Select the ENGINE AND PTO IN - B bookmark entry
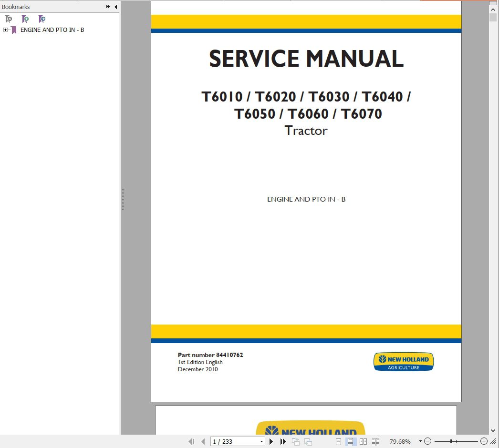The width and height of the screenshot is (499, 448). (52, 30)
